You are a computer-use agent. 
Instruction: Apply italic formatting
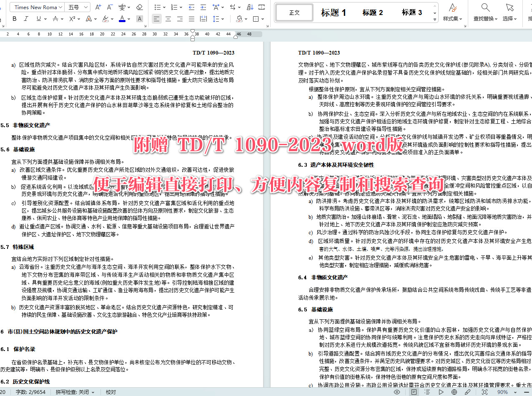[25, 19]
